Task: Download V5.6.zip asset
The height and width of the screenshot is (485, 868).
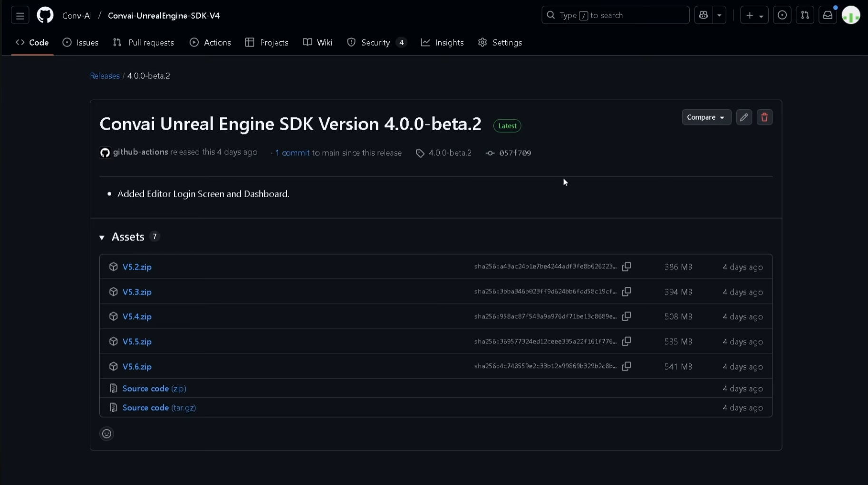Action: [x=137, y=367]
